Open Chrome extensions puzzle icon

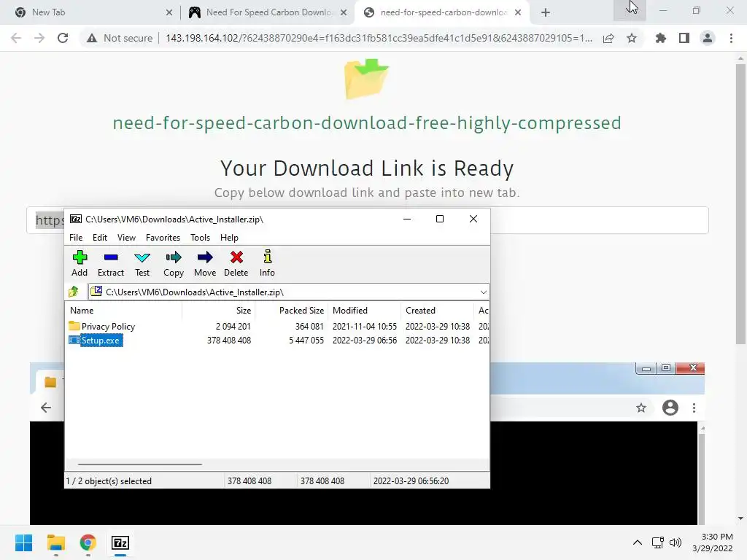660,38
